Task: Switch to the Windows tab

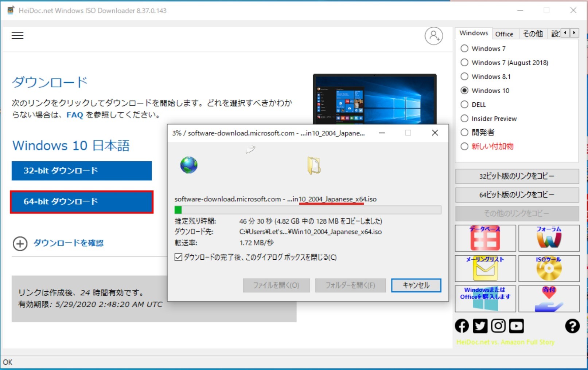Action: click(x=474, y=33)
